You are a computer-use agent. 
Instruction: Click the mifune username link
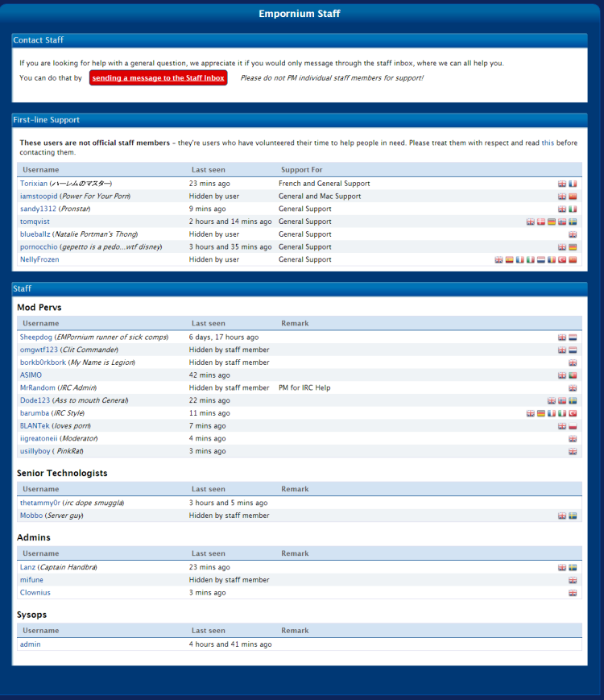(31, 580)
